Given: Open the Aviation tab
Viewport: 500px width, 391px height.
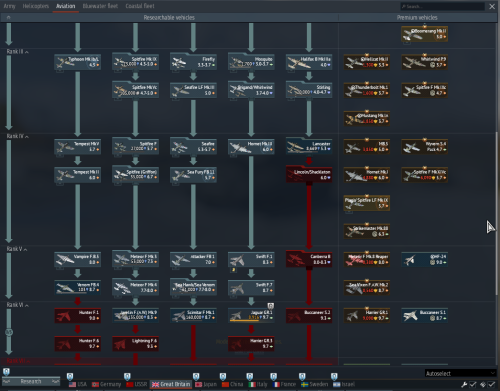Looking at the screenshot, I should tap(65, 6).
